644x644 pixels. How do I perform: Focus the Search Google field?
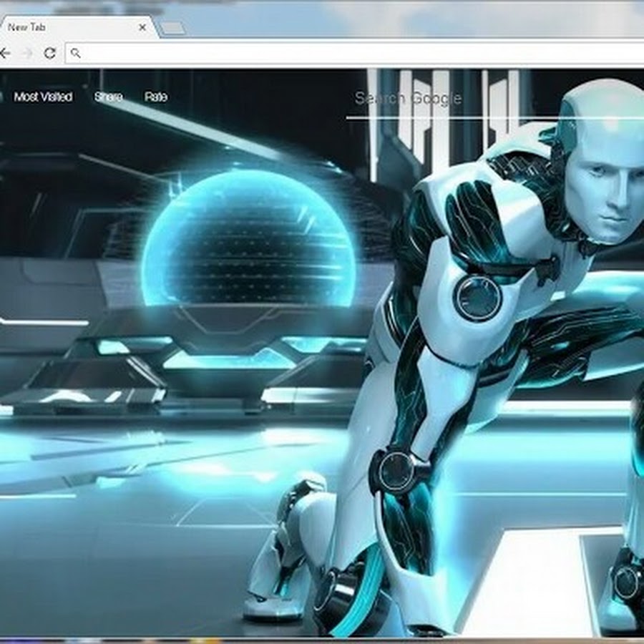495,99
